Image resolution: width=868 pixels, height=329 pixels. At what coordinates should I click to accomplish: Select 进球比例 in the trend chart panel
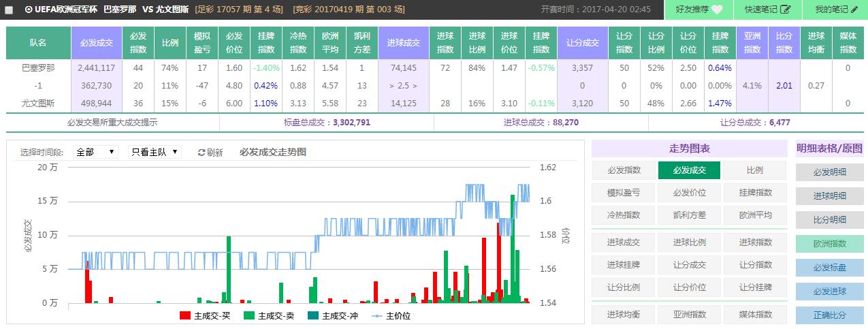[x=689, y=242]
